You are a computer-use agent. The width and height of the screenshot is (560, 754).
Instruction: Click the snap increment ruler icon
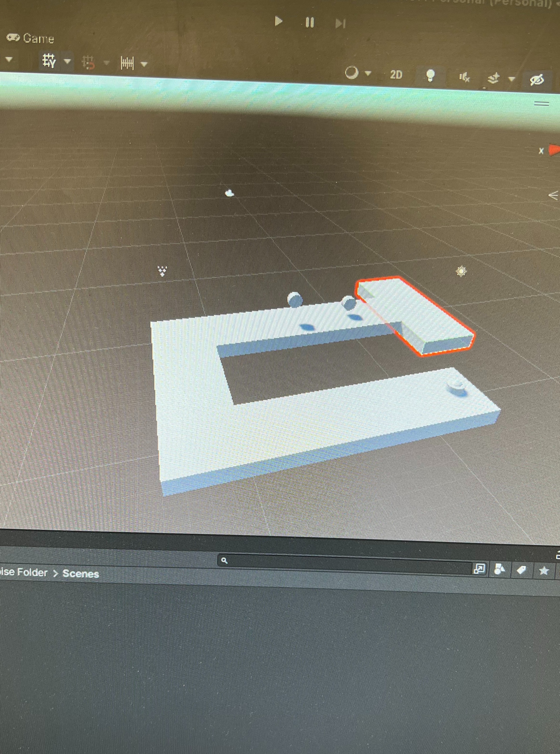click(x=127, y=63)
